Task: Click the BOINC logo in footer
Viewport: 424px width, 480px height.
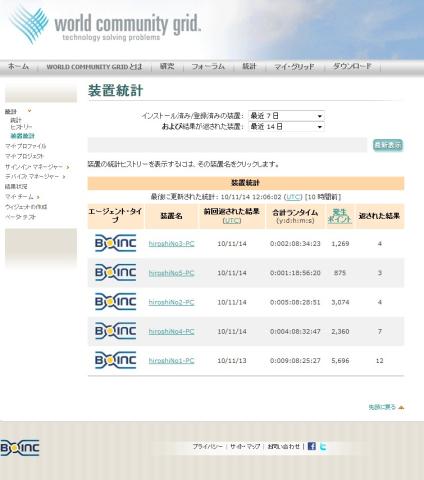Action: pyautogui.click(x=20, y=448)
